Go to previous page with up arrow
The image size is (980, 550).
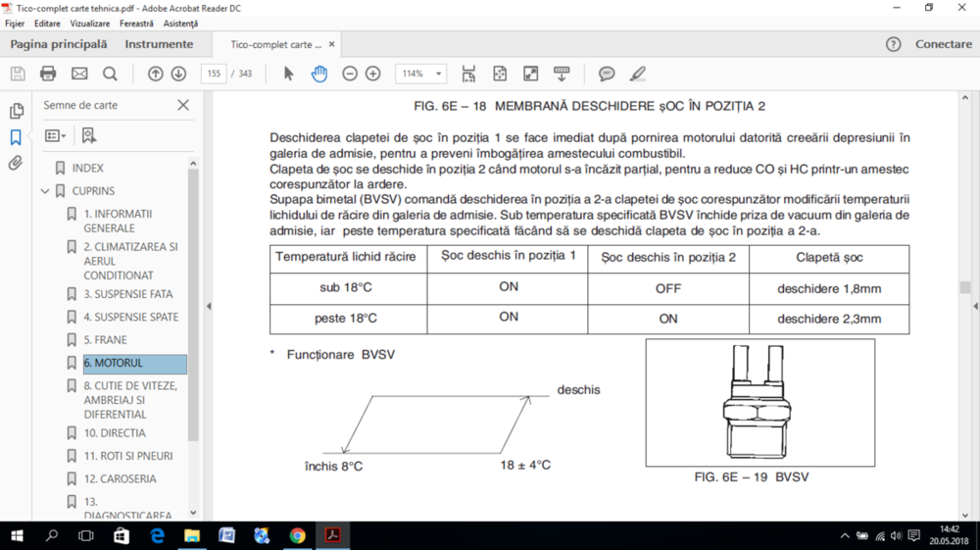pos(155,74)
